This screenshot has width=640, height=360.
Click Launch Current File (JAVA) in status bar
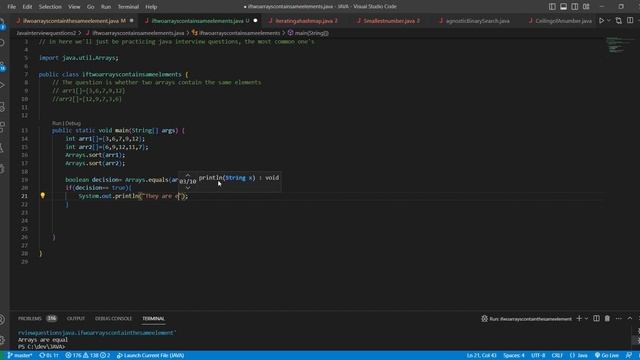click(x=150, y=356)
